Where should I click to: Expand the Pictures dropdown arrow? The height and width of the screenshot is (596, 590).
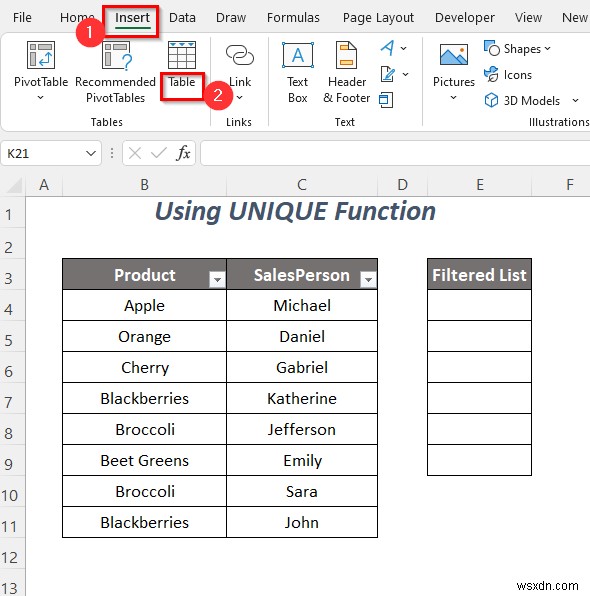point(453,98)
